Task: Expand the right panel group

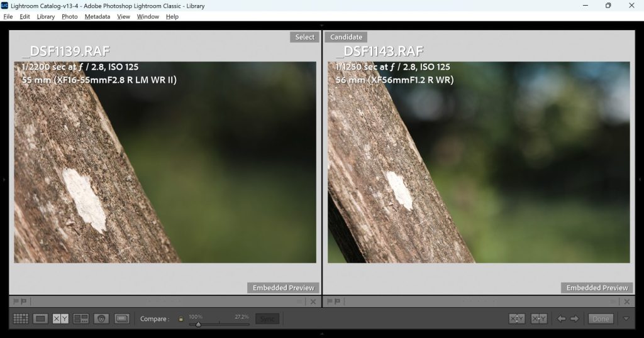Action: pos(640,180)
